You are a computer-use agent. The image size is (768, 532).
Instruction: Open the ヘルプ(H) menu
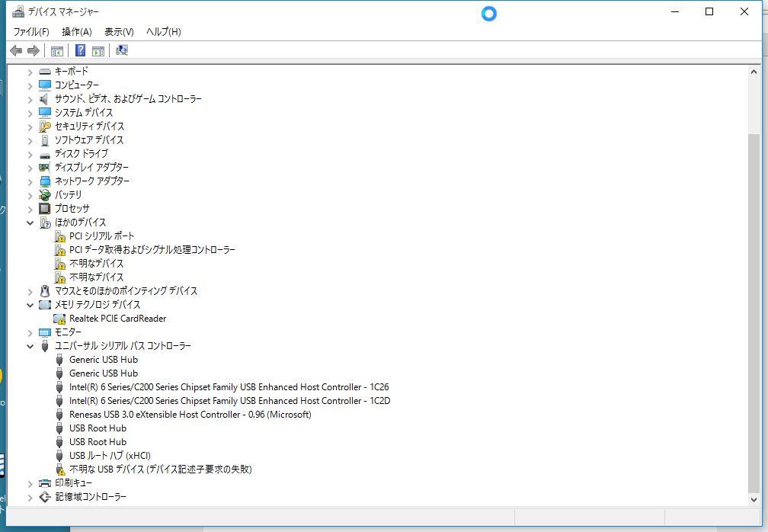point(164,32)
